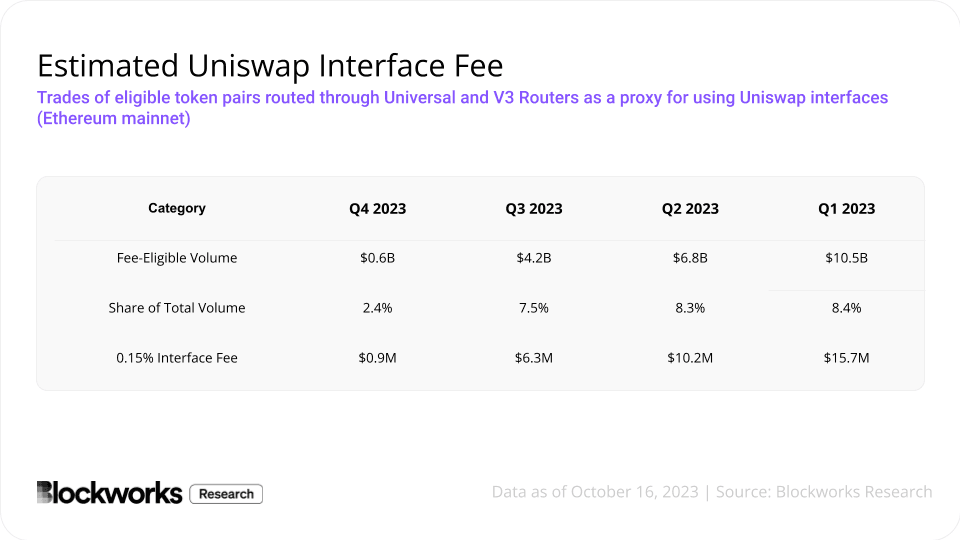Select the Q4 2023 column header

[378, 209]
